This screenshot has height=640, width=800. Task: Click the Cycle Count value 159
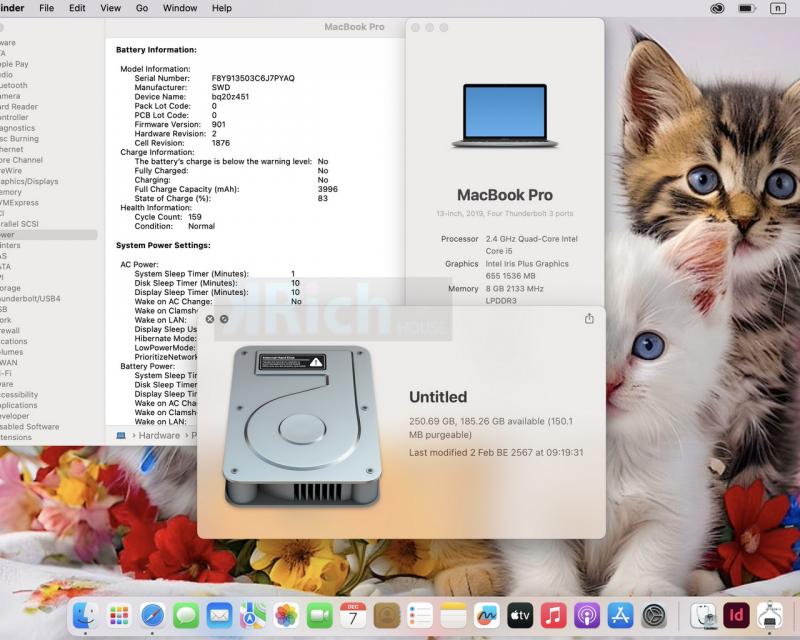pyautogui.click(x=195, y=217)
